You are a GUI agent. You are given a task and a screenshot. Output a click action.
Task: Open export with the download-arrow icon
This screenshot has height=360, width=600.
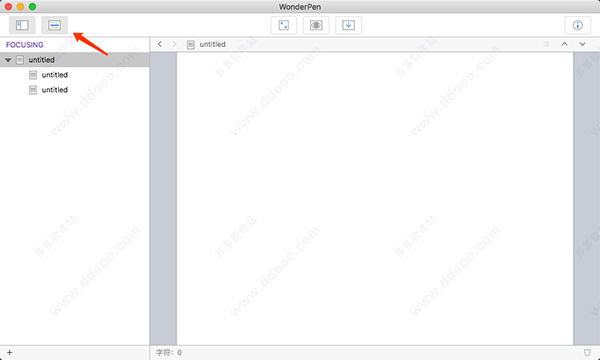tap(348, 25)
